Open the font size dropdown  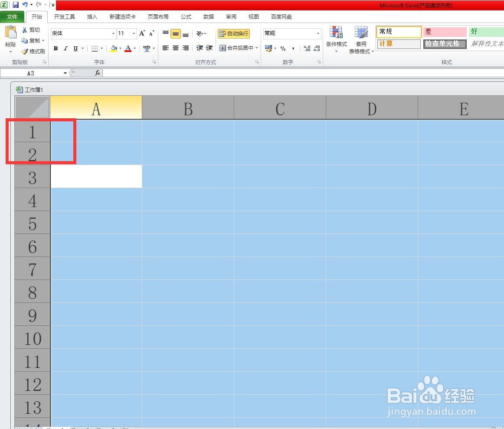coord(134,33)
